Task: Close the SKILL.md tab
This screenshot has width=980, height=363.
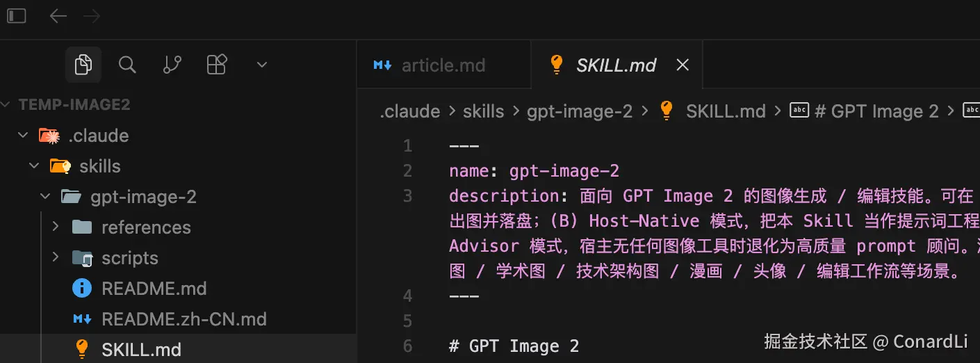Action: click(x=683, y=65)
